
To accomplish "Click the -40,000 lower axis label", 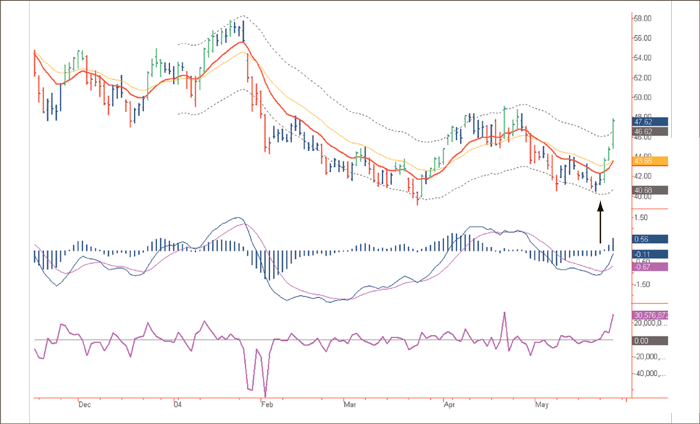I will point(650,373).
